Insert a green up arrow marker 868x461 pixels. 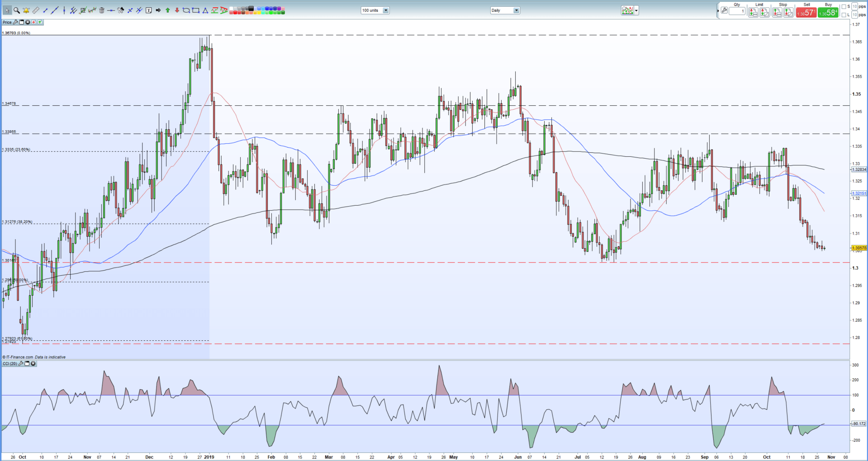tap(167, 10)
